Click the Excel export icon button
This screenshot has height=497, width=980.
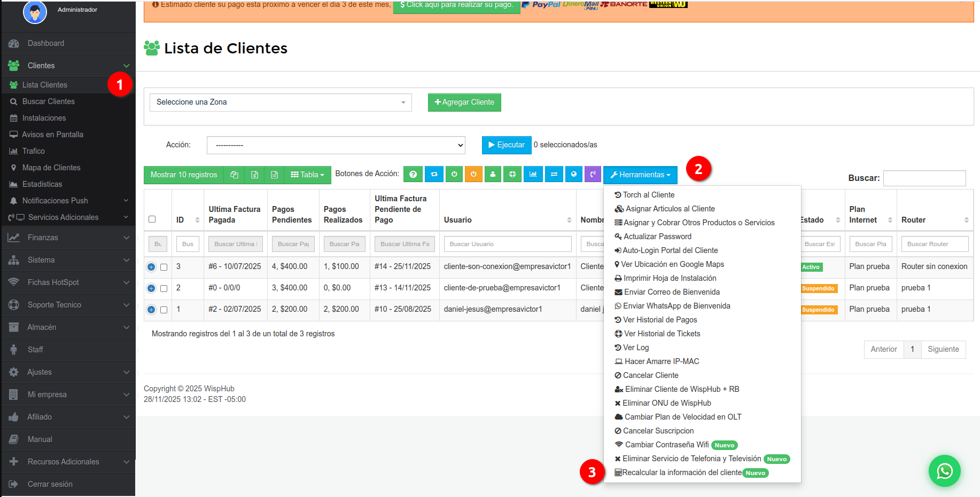pos(254,175)
